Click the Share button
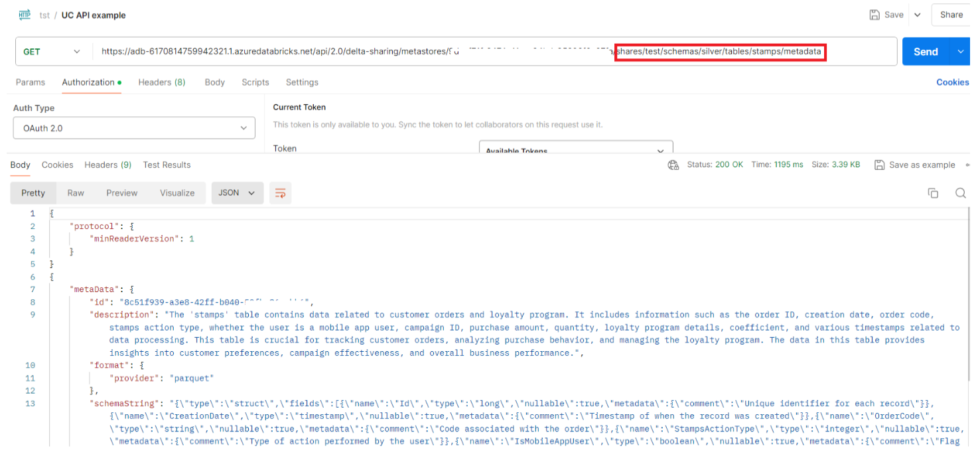Screen dimensions: 980x460 pyautogui.click(x=951, y=15)
